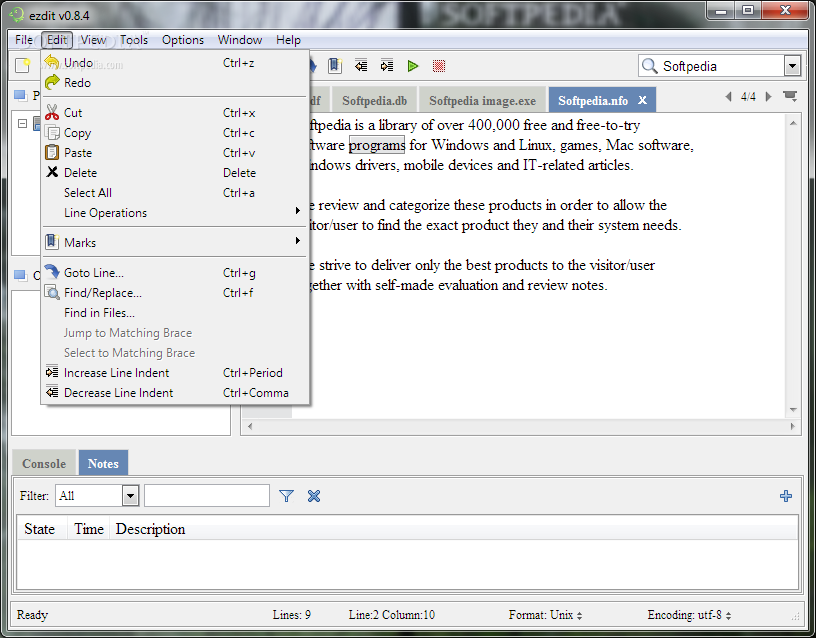Open the Help menu
The width and height of the screenshot is (816, 638).
tap(288, 40)
